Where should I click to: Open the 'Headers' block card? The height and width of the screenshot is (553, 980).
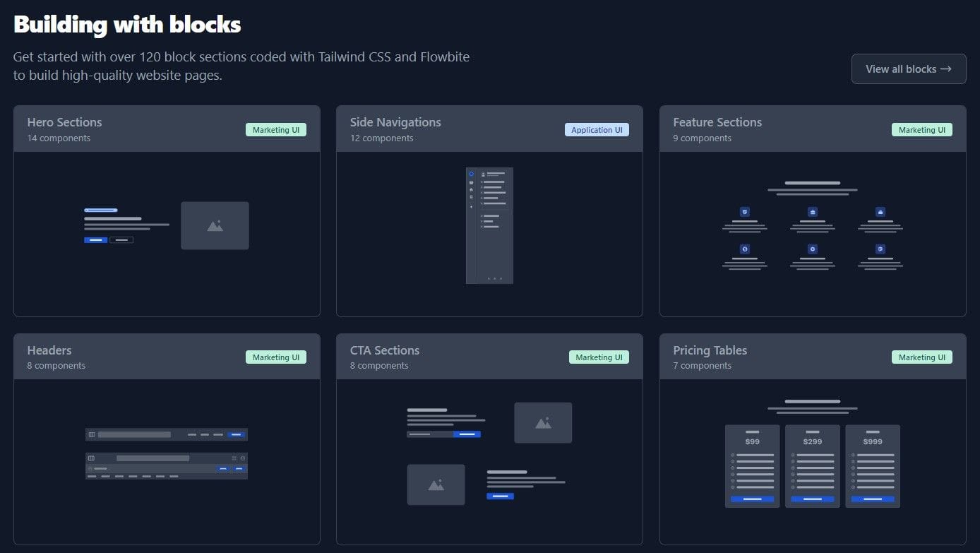(167, 438)
